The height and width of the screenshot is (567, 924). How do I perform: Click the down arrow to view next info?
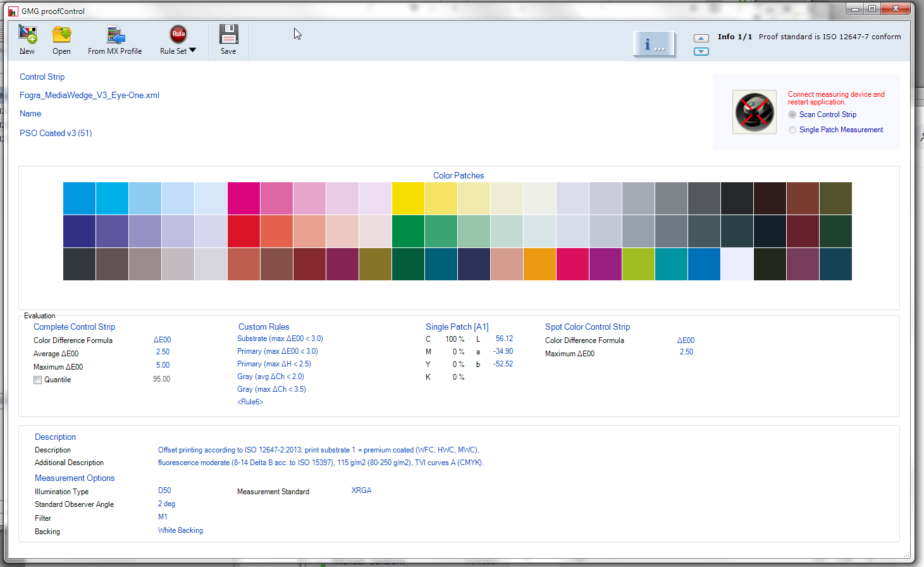click(701, 51)
